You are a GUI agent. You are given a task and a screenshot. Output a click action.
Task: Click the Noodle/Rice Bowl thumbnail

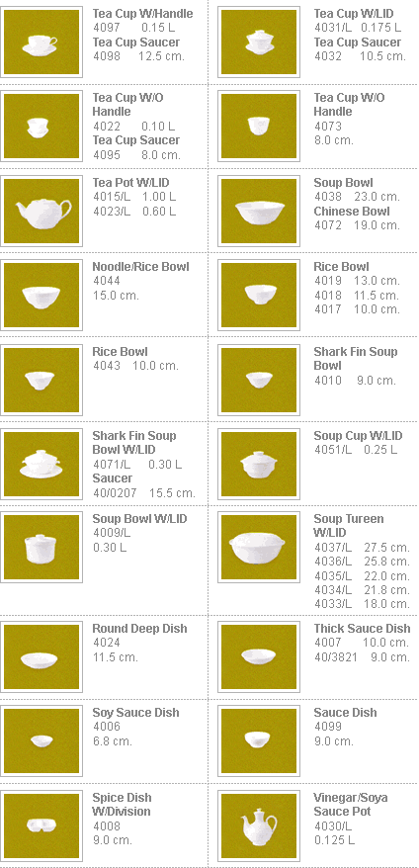(42, 295)
